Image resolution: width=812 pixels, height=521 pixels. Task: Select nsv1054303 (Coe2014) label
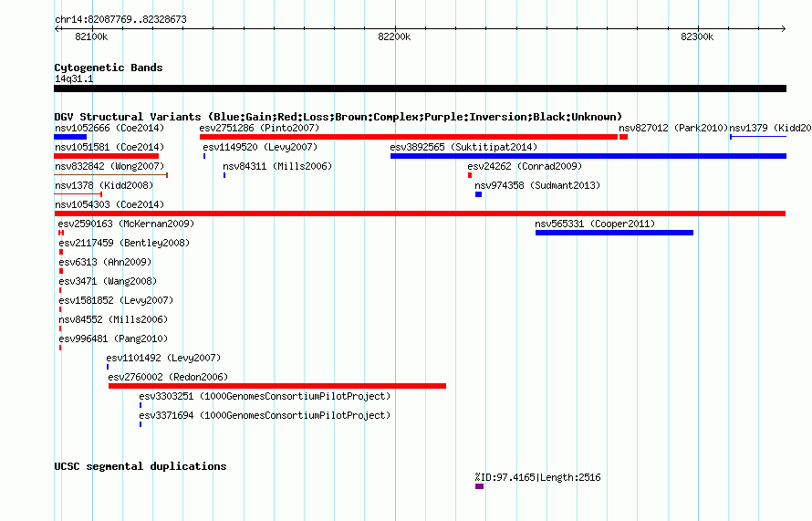coord(109,204)
